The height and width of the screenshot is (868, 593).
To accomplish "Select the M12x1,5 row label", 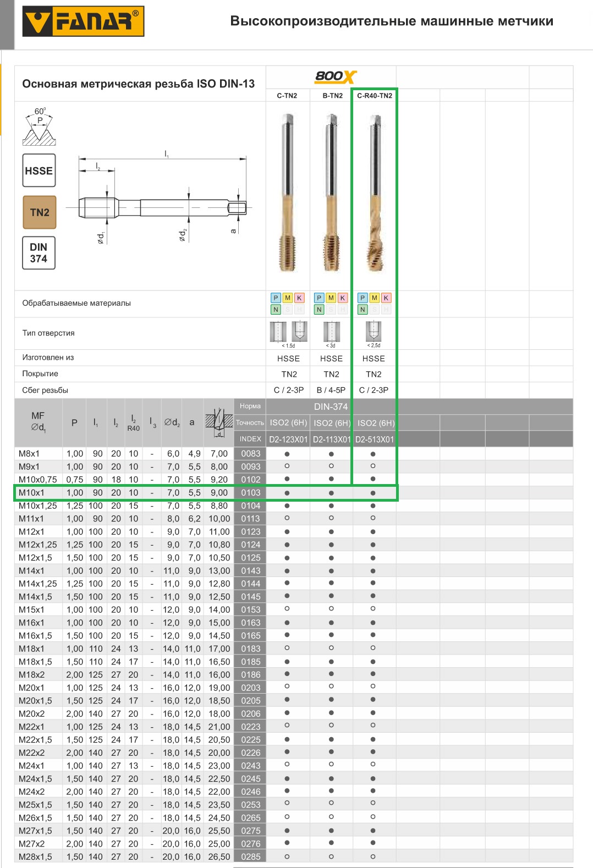I will [x=35, y=558].
